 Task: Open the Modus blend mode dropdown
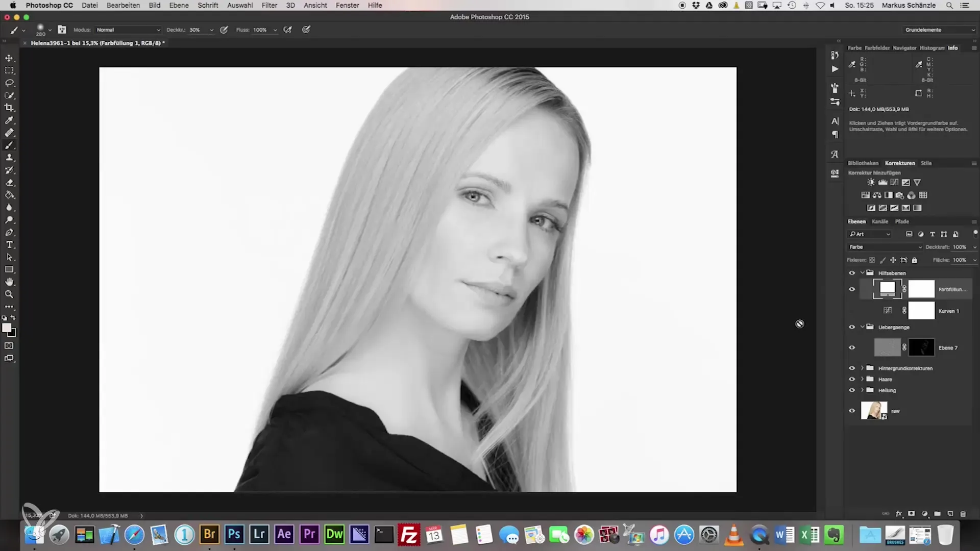tap(128, 30)
